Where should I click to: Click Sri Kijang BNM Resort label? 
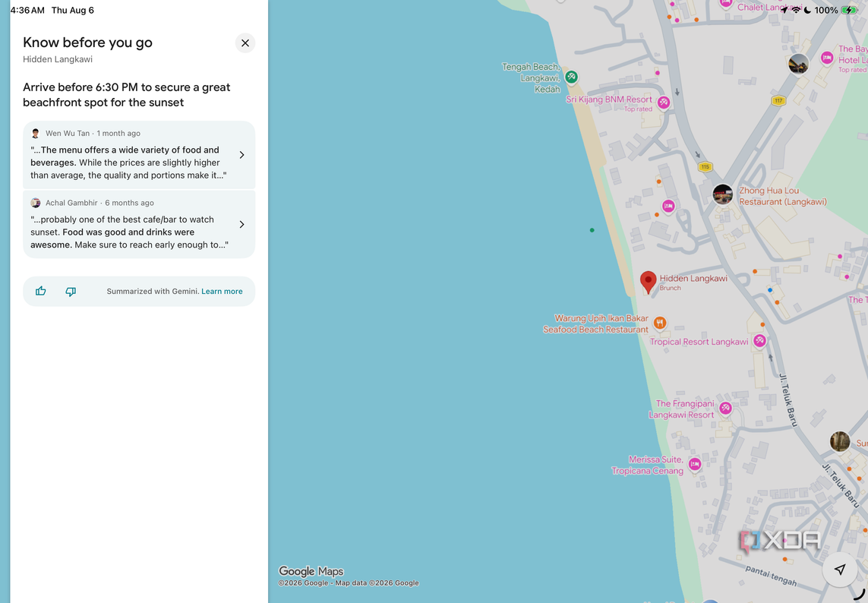click(609, 99)
